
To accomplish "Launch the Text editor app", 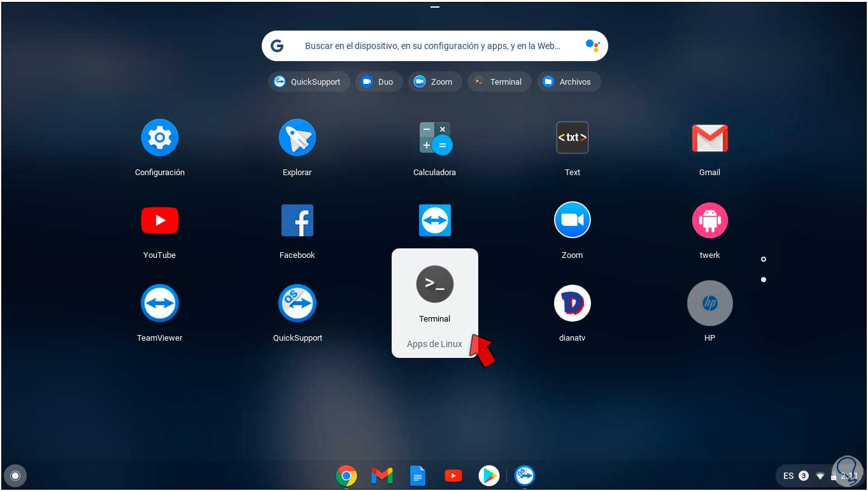I will [x=573, y=138].
